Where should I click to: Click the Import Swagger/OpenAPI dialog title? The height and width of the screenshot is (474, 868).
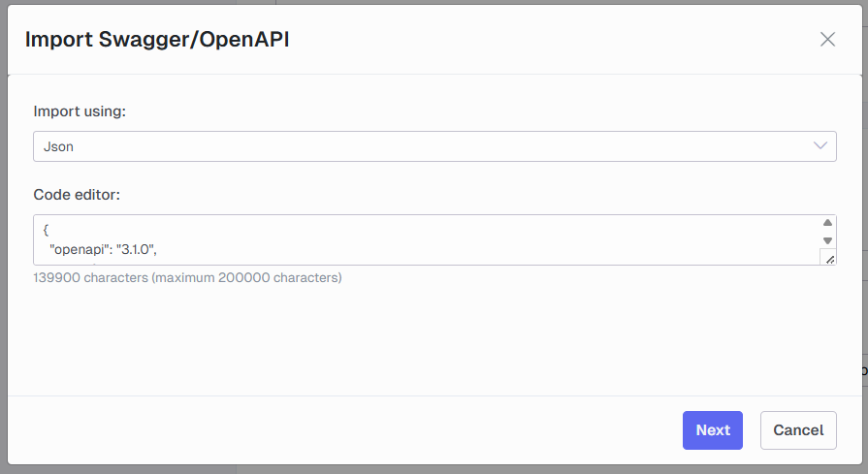point(157,40)
